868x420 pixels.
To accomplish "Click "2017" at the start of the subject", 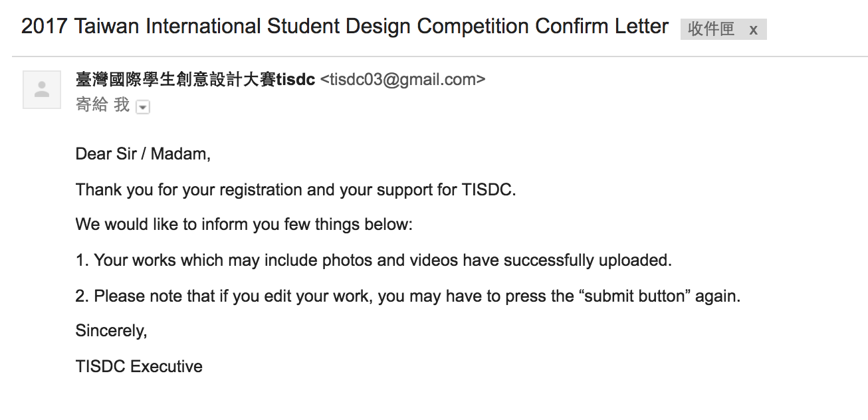I will [x=44, y=27].
